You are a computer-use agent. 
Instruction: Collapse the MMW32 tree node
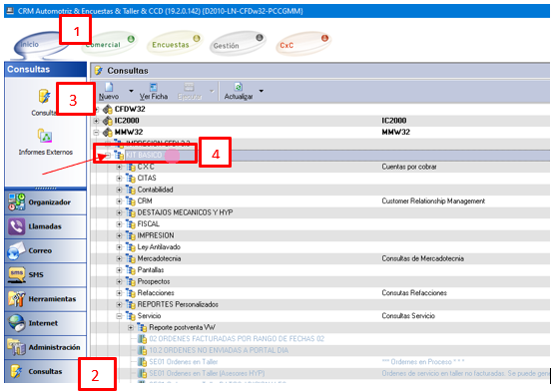click(x=96, y=133)
